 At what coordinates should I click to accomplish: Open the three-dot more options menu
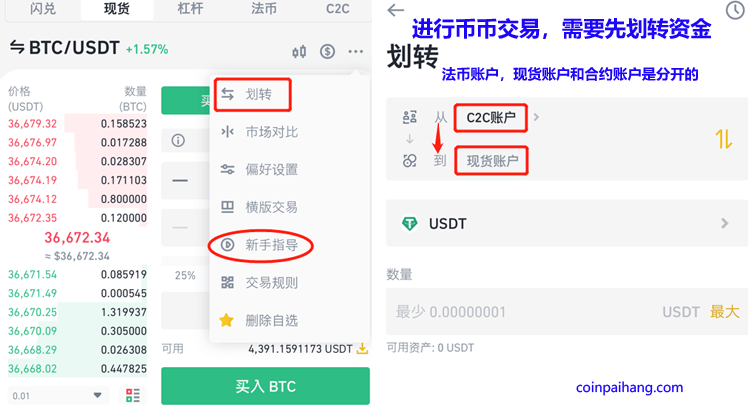point(356,51)
